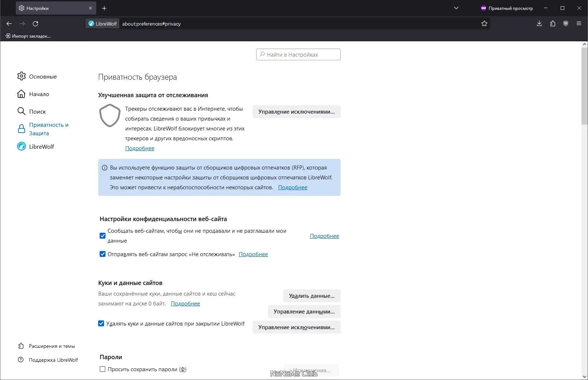Open a new tab with plus icon

104,8
